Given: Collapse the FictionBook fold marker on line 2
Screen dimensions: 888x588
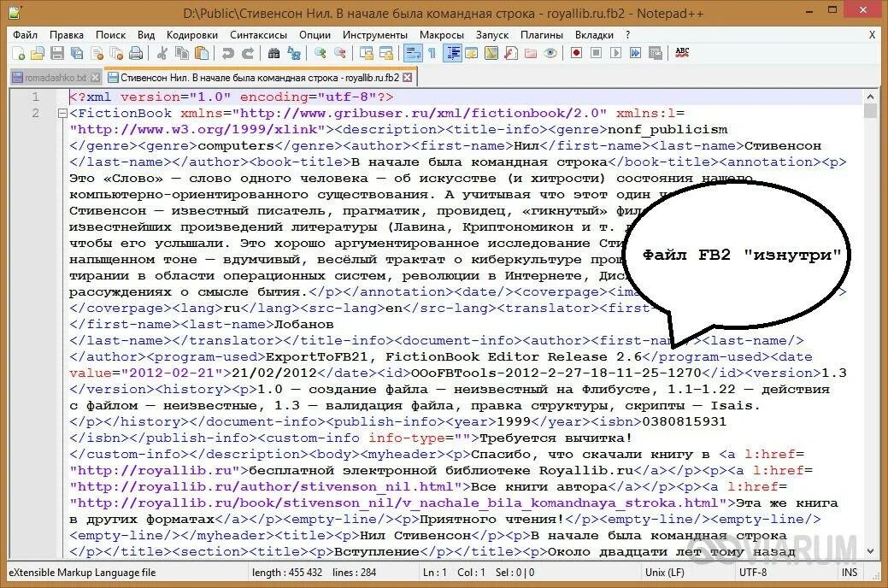Looking at the screenshot, I should click(x=63, y=114).
